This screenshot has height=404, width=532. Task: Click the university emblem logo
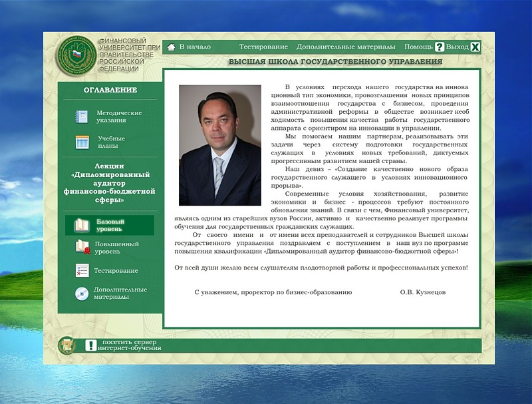coord(76,55)
